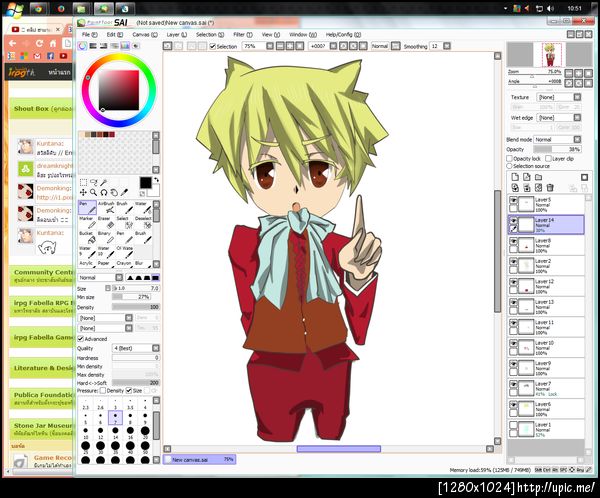600x498 pixels.
Task: Select the rectangular selection tool
Action: (83, 182)
